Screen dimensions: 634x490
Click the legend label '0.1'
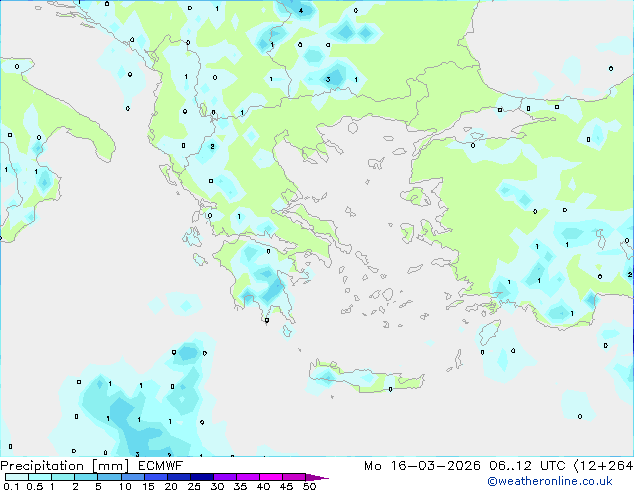pos(11,486)
